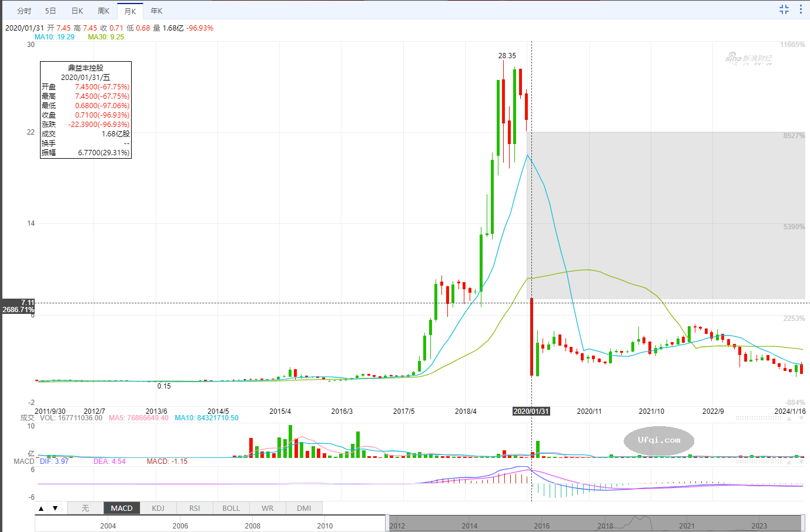
Task: Click the grey up triangle in MACD panel
Action: 788,463
